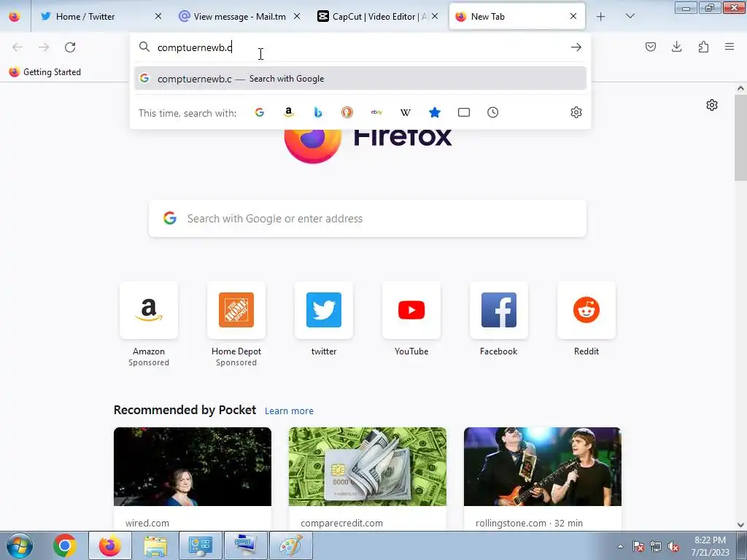Open a new tab with plus
Screen dimensions: 747x560
[x=601, y=17]
